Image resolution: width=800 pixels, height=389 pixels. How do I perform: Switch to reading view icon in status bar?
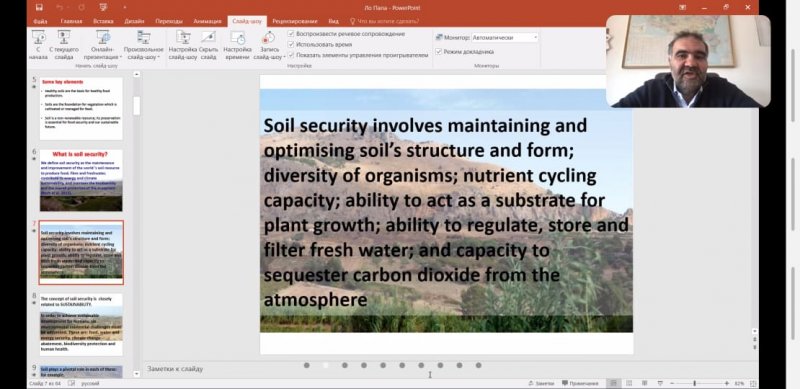click(x=644, y=383)
